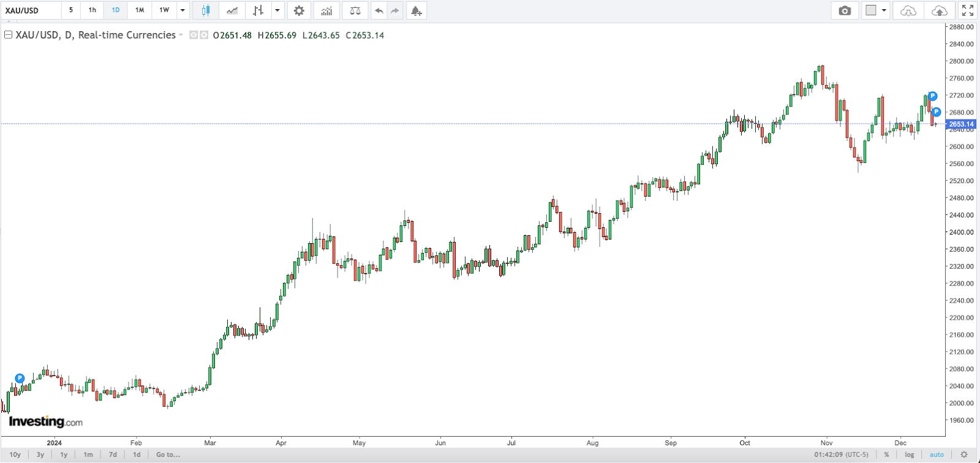The width and height of the screenshot is (980, 463).
Task: Open chart properties gear in top toolbar
Action: 299,10
